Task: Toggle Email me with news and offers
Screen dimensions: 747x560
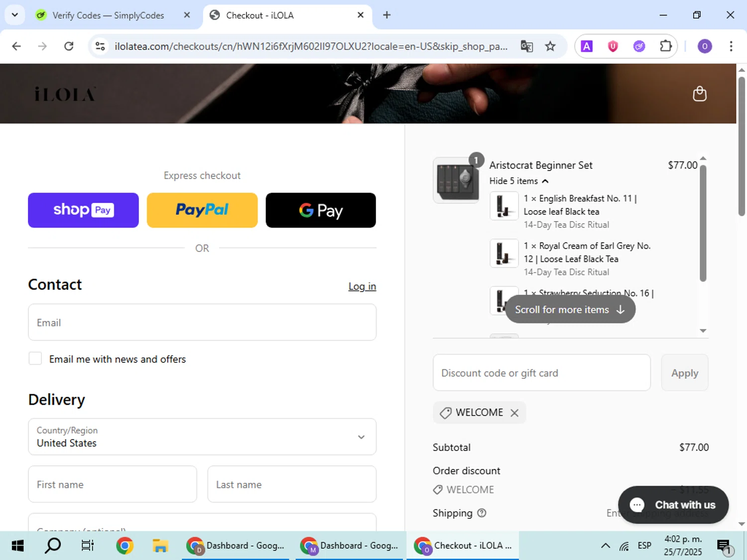Action: (x=35, y=358)
